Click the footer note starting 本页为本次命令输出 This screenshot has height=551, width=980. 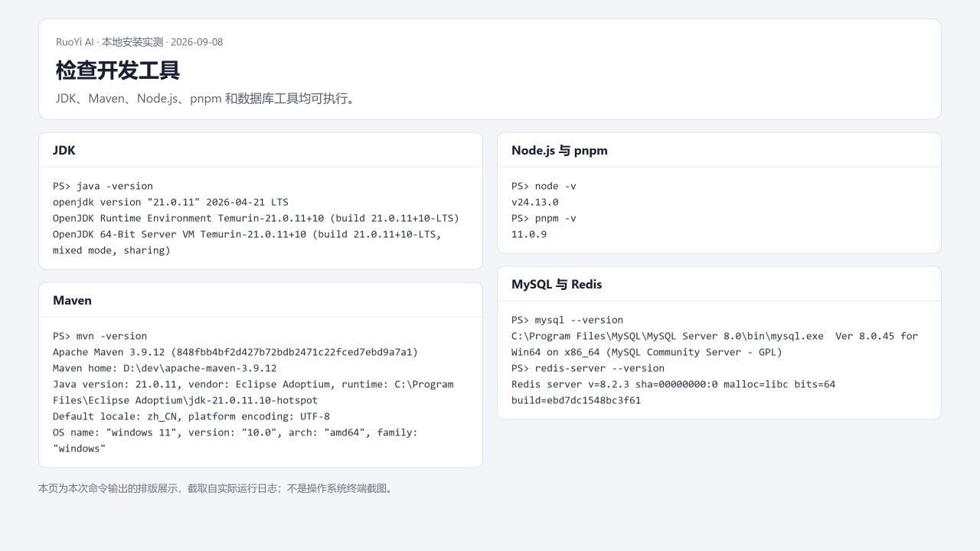(217, 488)
